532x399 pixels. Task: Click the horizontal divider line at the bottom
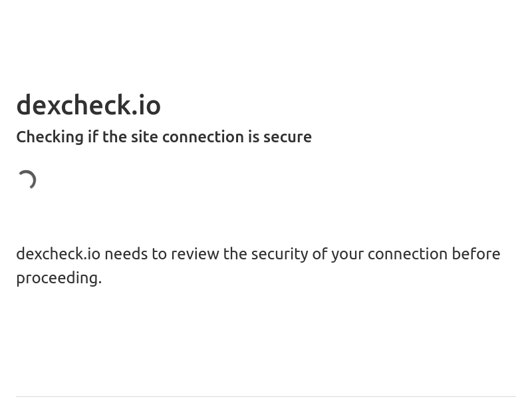[266, 396]
